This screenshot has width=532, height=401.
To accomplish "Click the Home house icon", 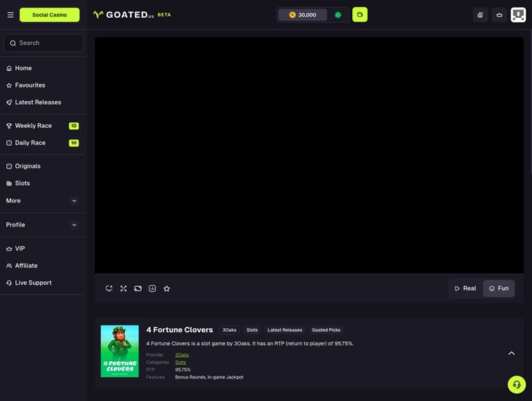I will pyautogui.click(x=9, y=68).
